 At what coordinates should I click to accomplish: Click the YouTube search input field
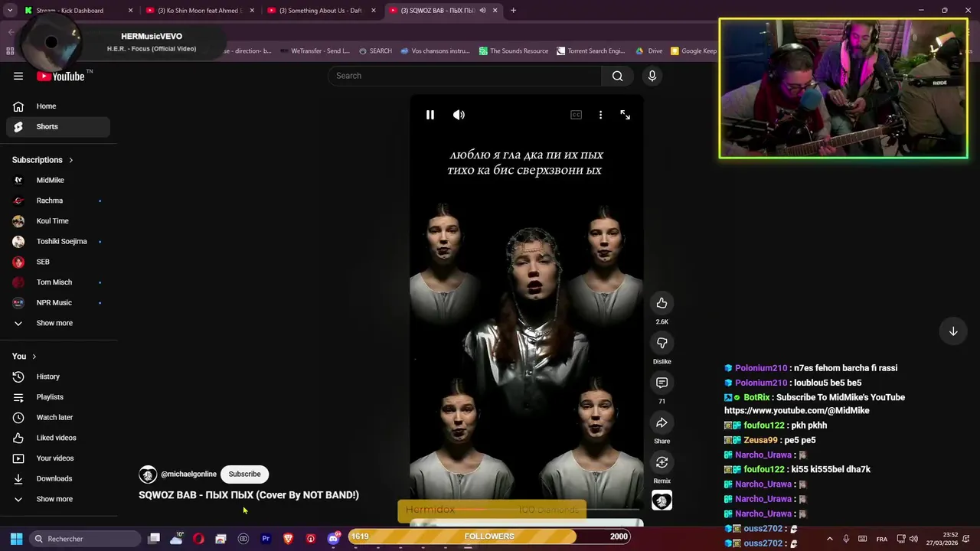point(465,76)
